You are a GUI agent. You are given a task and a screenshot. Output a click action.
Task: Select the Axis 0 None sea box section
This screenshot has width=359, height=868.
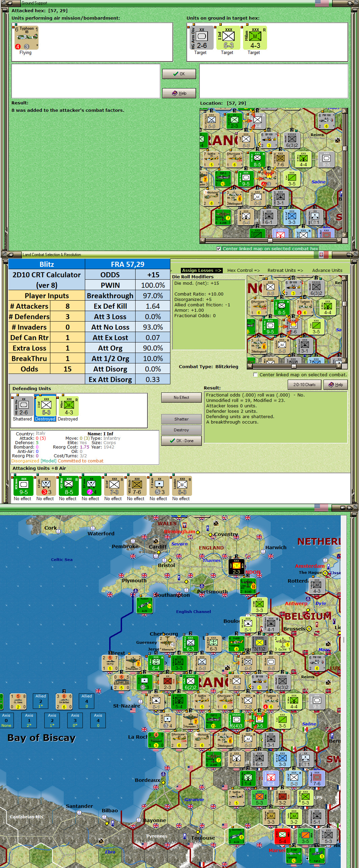coord(6,720)
